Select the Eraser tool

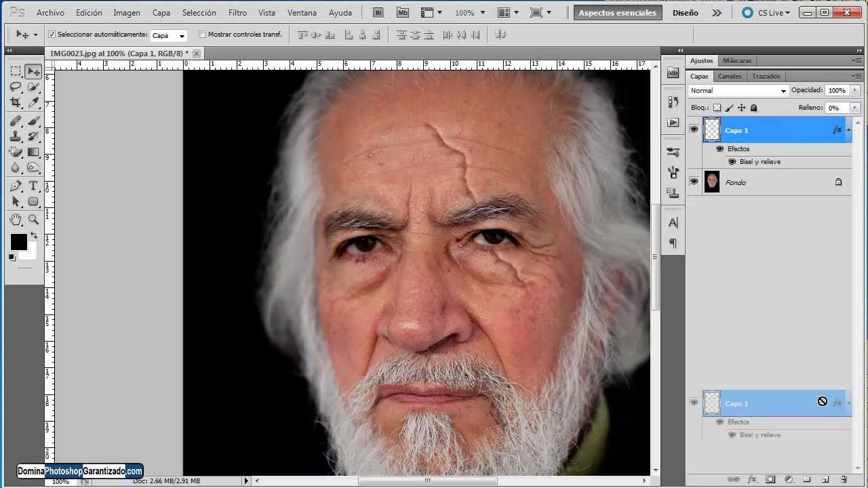16,152
